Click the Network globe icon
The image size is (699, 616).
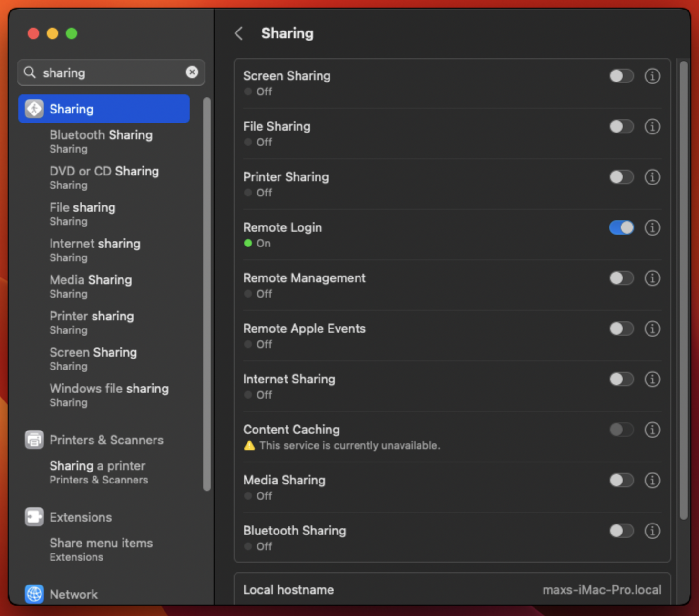(x=34, y=594)
